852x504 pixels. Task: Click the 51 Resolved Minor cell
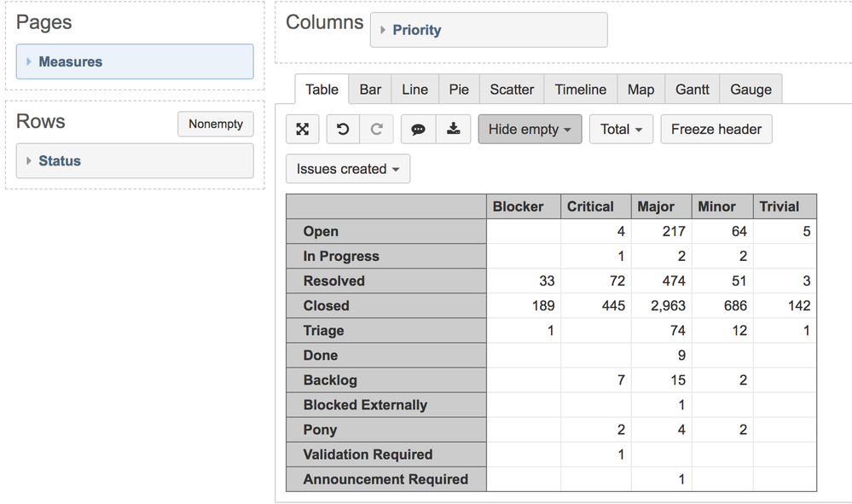tap(722, 281)
